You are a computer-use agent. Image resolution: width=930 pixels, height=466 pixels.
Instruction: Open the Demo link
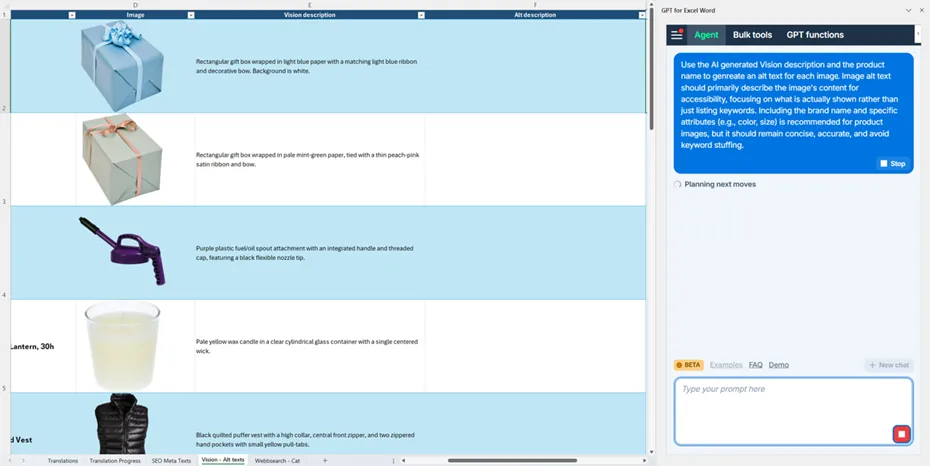coord(779,365)
